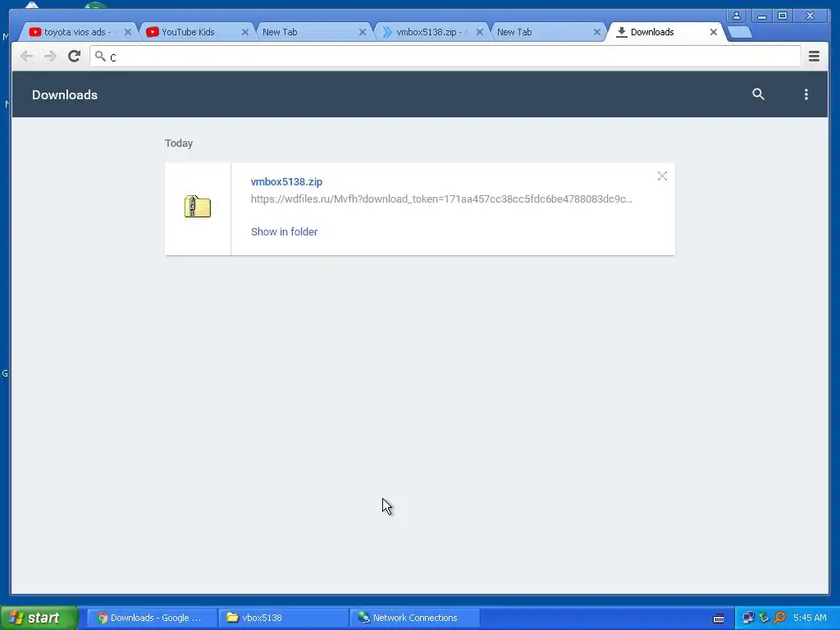Switch to vbox5138 folder in taskbar
This screenshot has height=630, width=840.
(283, 618)
